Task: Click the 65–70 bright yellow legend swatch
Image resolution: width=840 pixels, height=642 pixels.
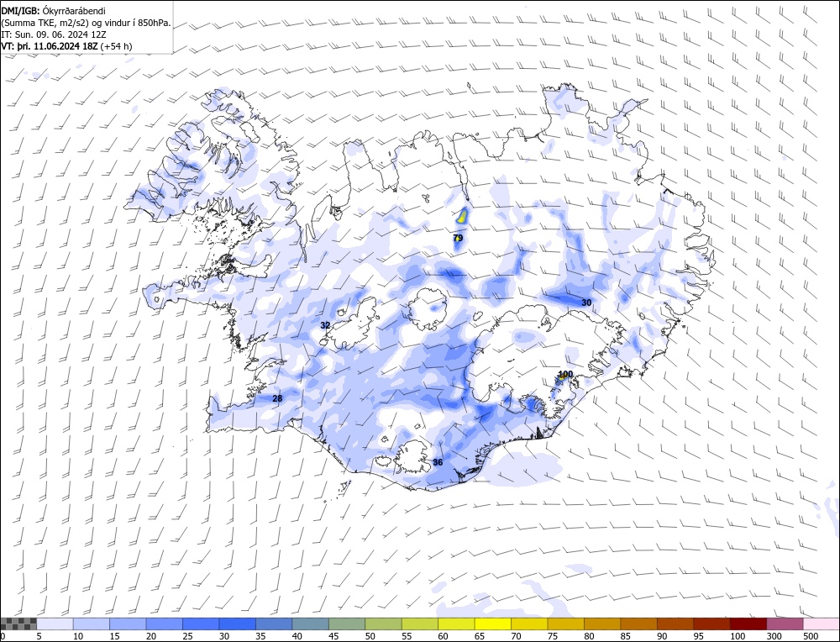Action: [492, 624]
